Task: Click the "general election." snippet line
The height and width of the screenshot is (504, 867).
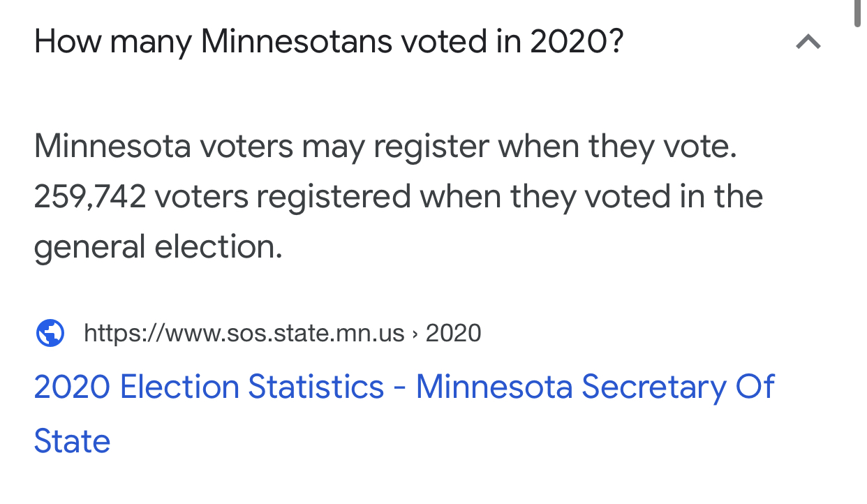Action: (x=158, y=247)
